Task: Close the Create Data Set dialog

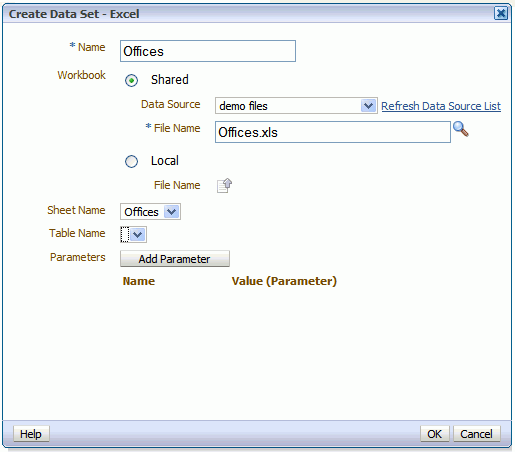Action: click(501, 14)
